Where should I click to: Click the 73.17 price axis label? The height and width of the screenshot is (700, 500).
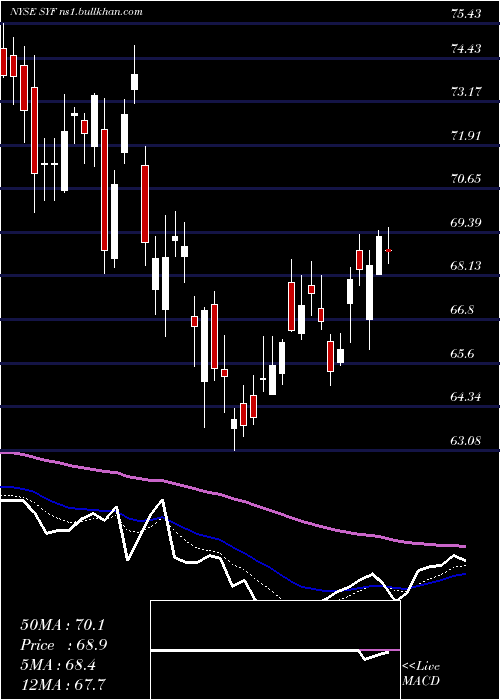click(466, 92)
